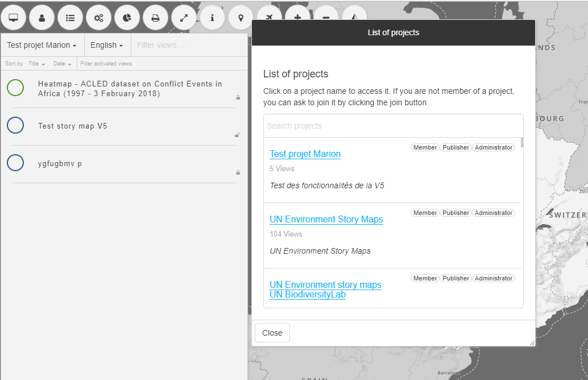Viewport: 588px width, 380px height.
Task: Toggle fullscreen with the expand arrows icon
Action: (184, 18)
